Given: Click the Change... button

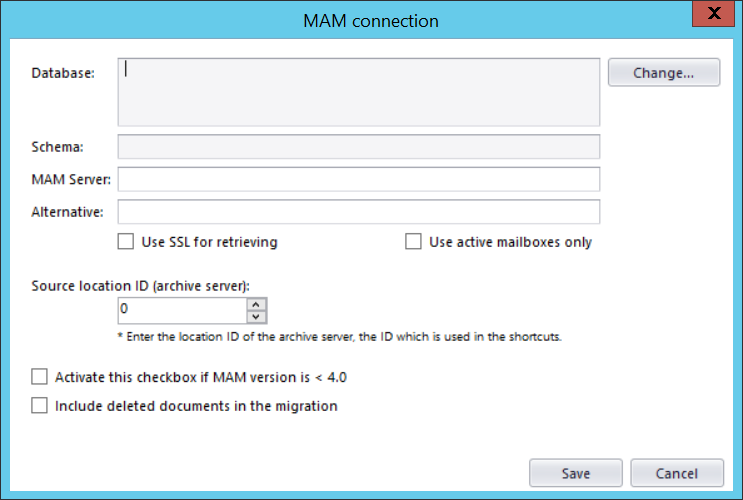Looking at the screenshot, I should (664, 73).
